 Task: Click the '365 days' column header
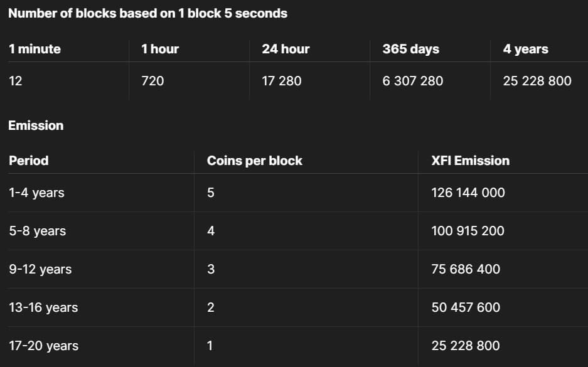coord(410,49)
